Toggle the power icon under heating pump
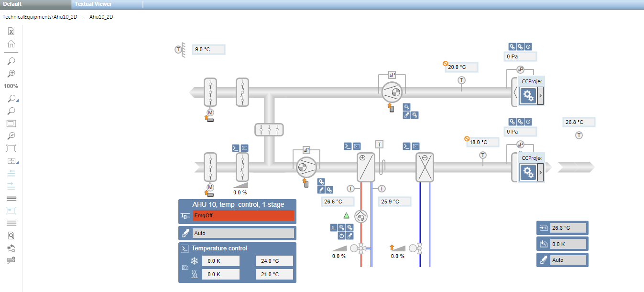 coord(342,236)
